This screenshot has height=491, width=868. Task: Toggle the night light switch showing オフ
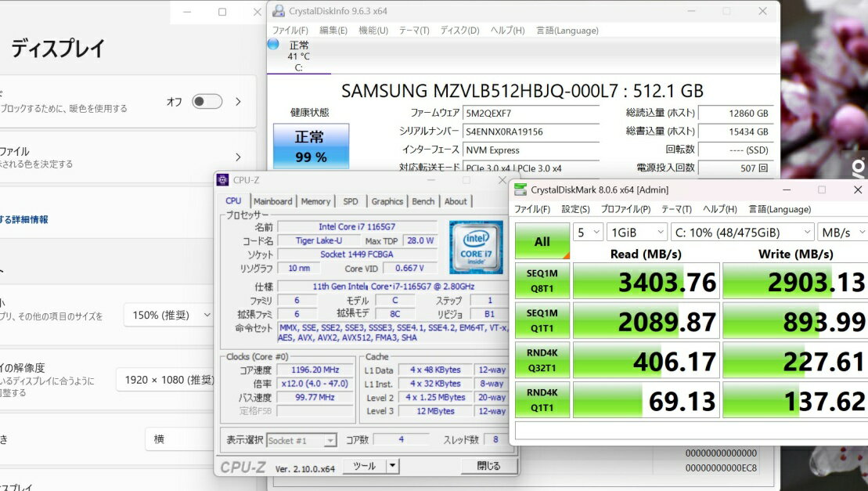(207, 102)
